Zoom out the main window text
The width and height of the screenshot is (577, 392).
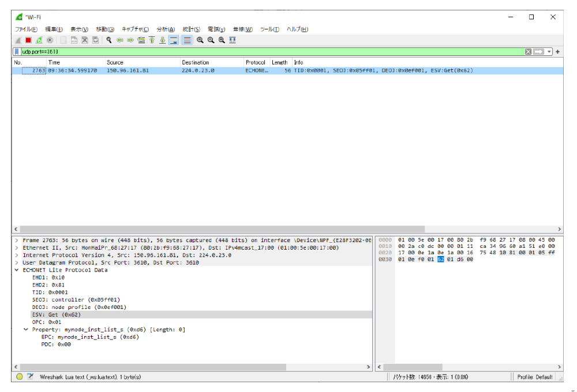[211, 40]
